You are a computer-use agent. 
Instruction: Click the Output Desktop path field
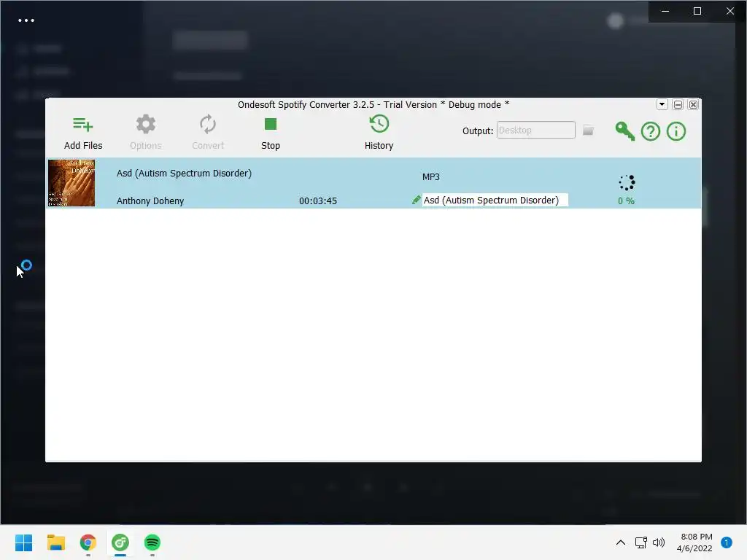click(536, 130)
